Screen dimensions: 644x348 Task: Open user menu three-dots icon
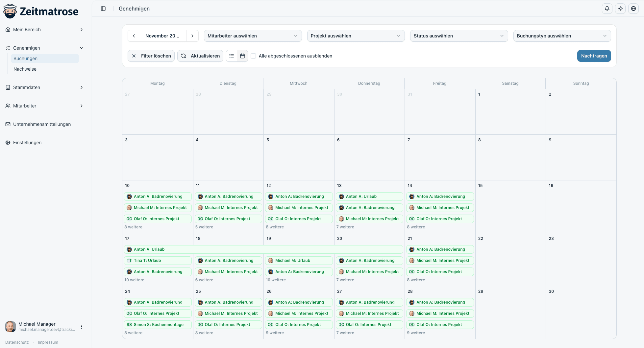tap(82, 327)
